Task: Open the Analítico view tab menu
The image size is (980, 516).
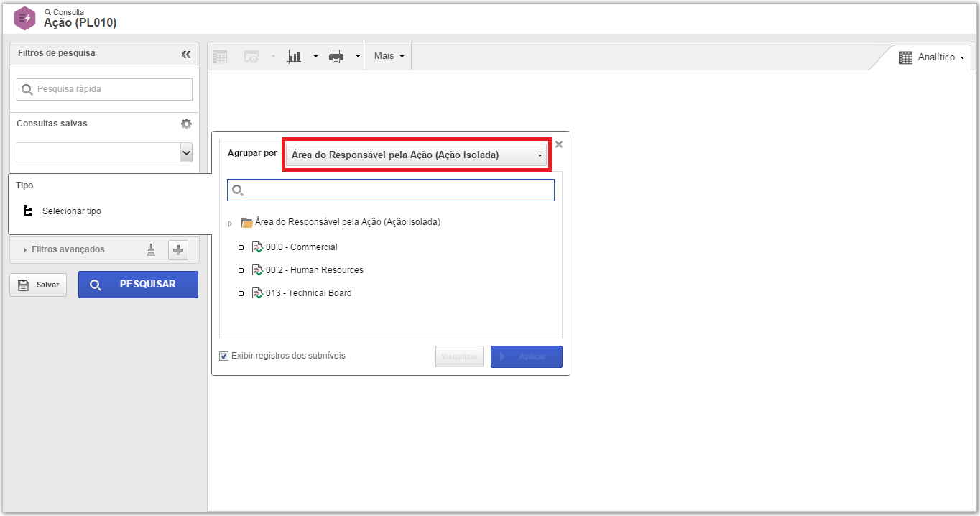Action: tap(931, 57)
